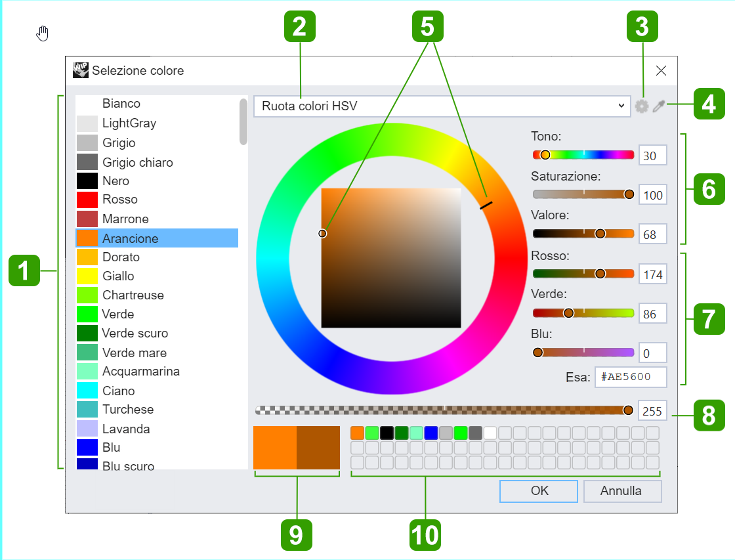Click the Saturazione slider handle
Screen dimensions: 735x560
coord(629,194)
